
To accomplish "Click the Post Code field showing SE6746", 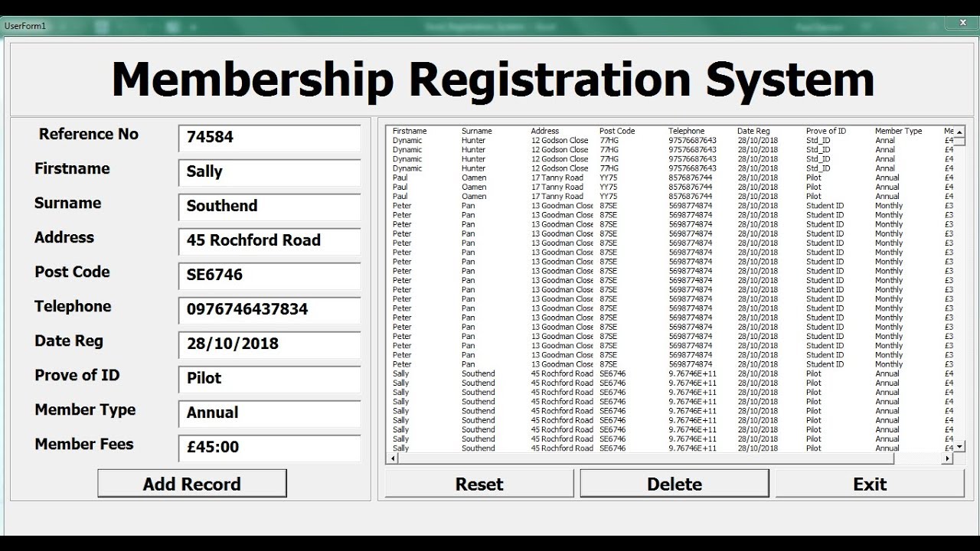I will coord(269,276).
